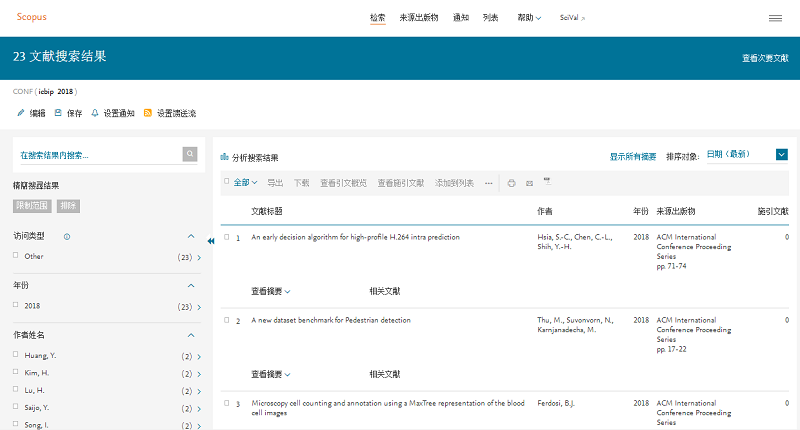The width and height of the screenshot is (800, 430).
Task: Open the hamburger menu at the top right
Action: point(775,18)
